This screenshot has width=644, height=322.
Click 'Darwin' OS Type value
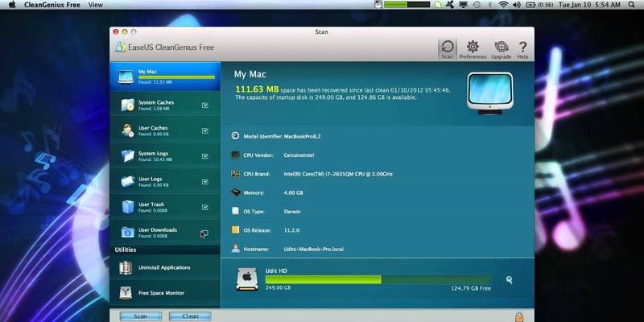pyautogui.click(x=292, y=212)
